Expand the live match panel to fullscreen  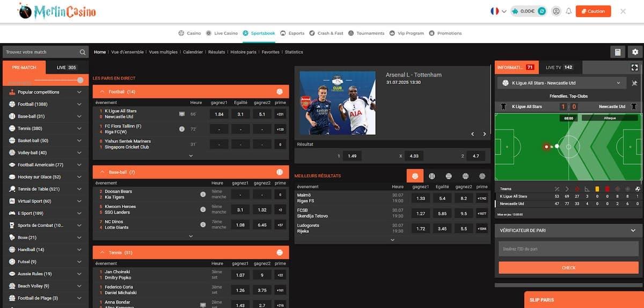635,68
